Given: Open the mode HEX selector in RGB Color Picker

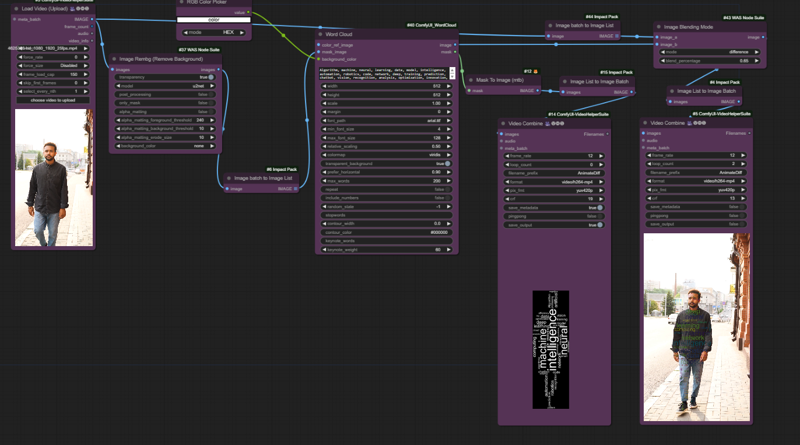Looking at the screenshot, I should (x=214, y=32).
